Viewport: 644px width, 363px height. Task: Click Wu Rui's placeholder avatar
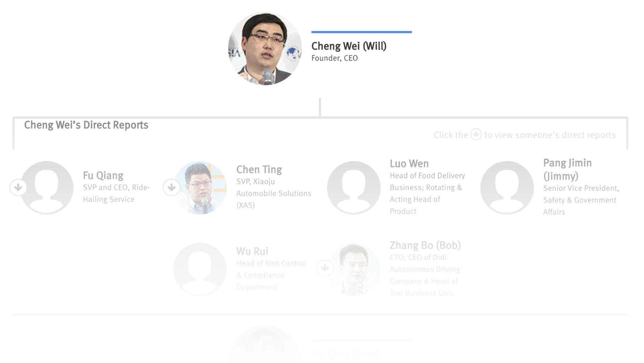pos(200,269)
